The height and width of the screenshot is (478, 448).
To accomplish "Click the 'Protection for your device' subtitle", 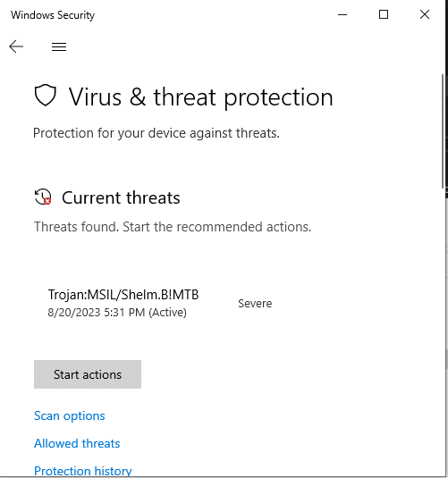I will tap(156, 133).
